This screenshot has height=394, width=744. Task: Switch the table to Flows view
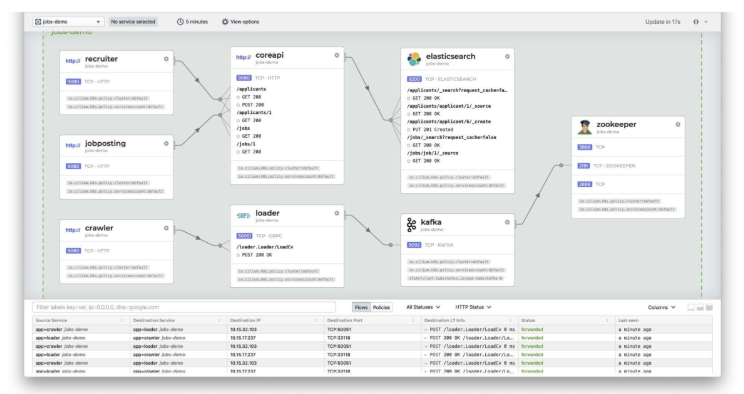point(361,308)
